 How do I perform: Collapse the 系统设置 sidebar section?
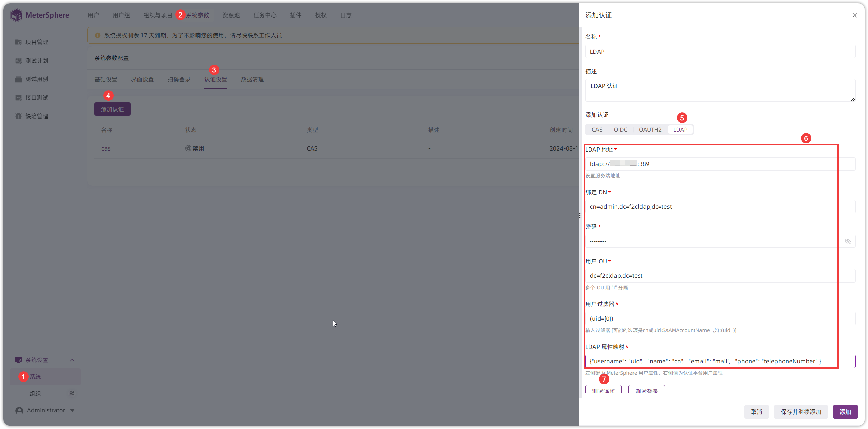pos(72,360)
